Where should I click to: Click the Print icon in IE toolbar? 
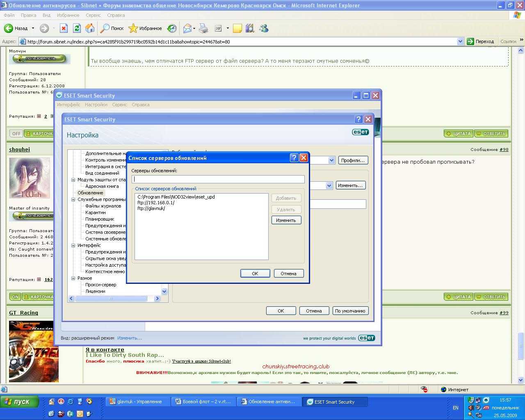203,28
